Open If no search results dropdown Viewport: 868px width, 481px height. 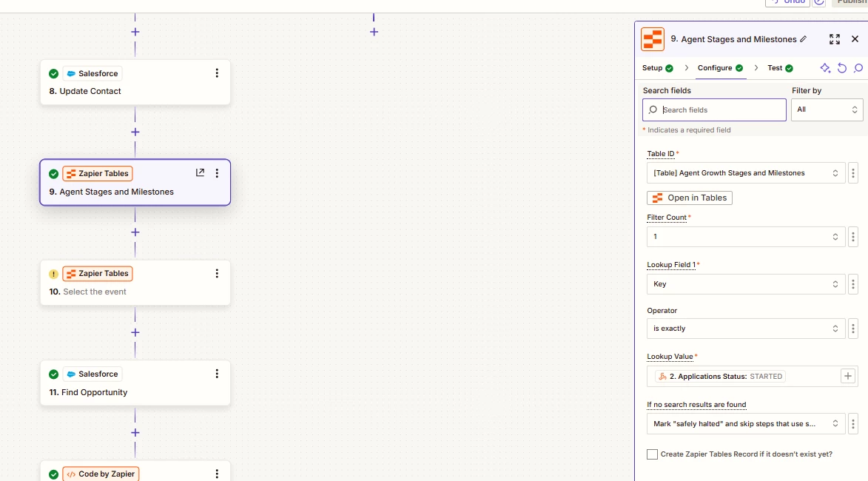(x=746, y=424)
